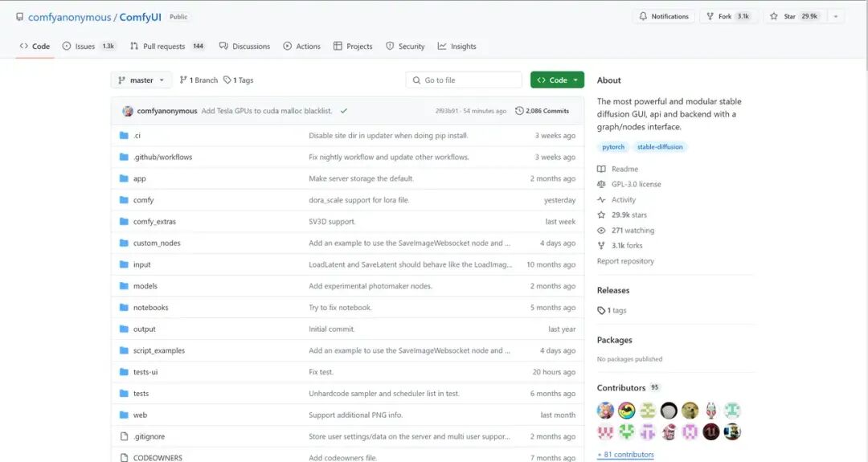Open the .github/workflows folder icon
The height and width of the screenshot is (462, 868).
(x=124, y=157)
